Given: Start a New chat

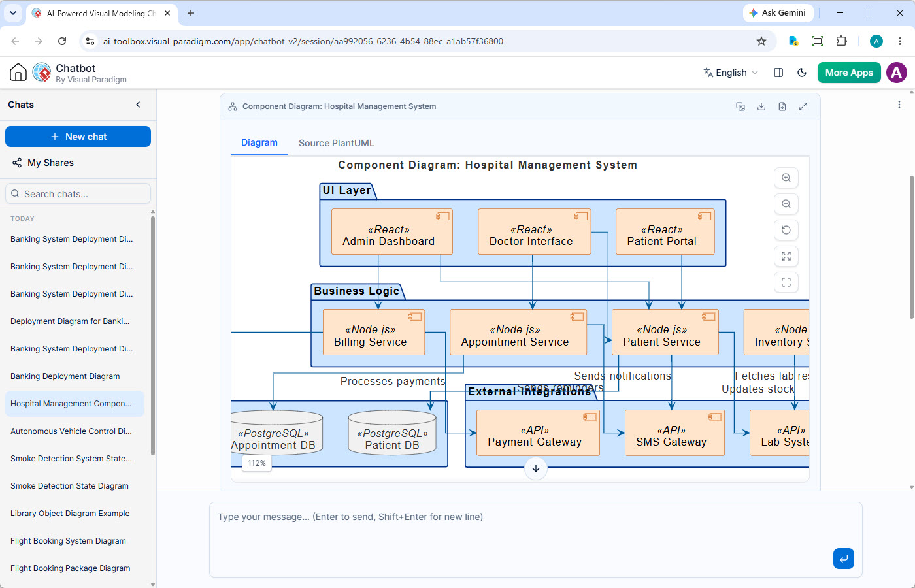Looking at the screenshot, I should [78, 137].
